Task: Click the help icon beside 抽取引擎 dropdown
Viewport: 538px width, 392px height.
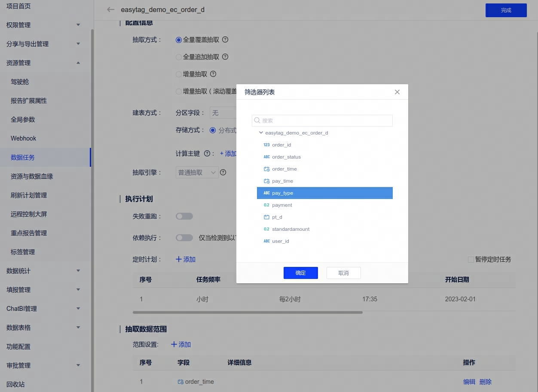Action: [223, 172]
